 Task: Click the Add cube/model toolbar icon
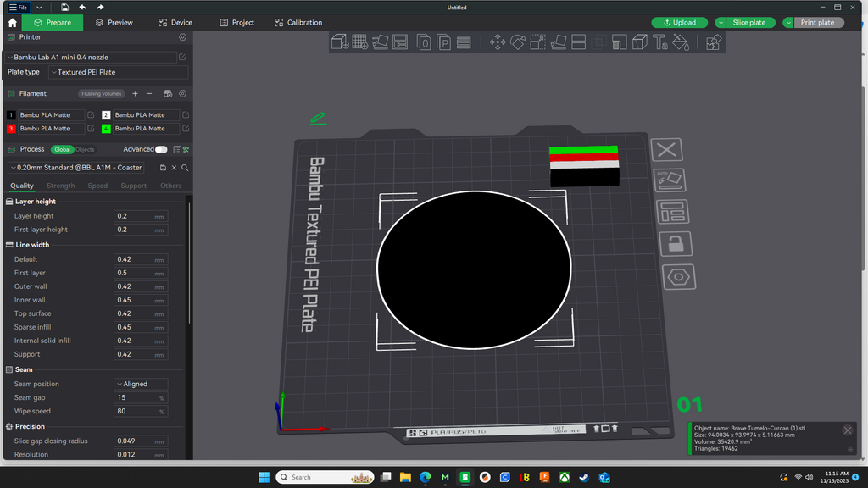tap(339, 42)
